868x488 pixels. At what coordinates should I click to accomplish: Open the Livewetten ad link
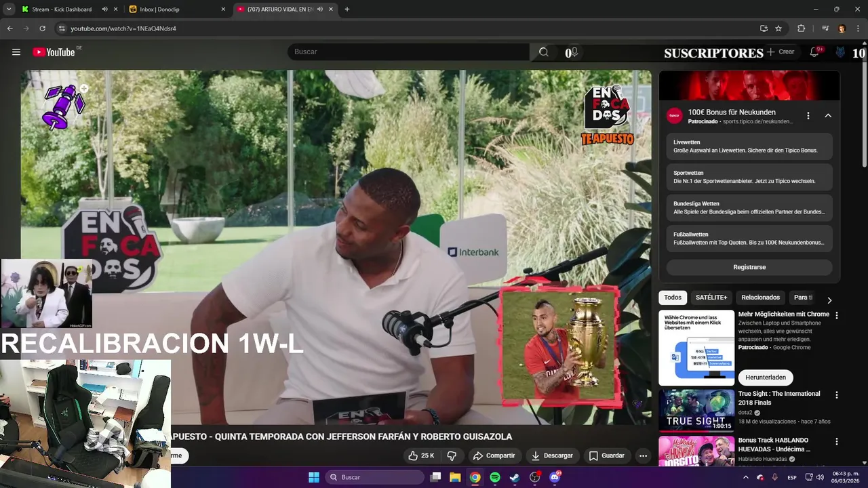749,146
